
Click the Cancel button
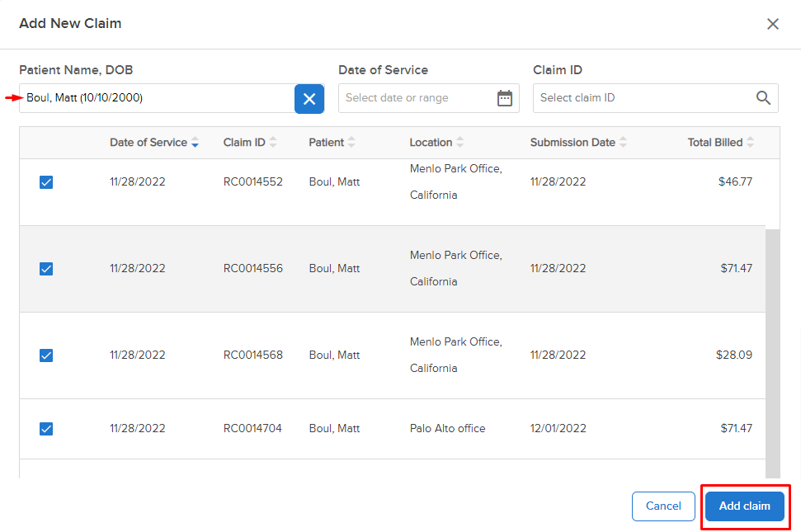[x=663, y=506]
